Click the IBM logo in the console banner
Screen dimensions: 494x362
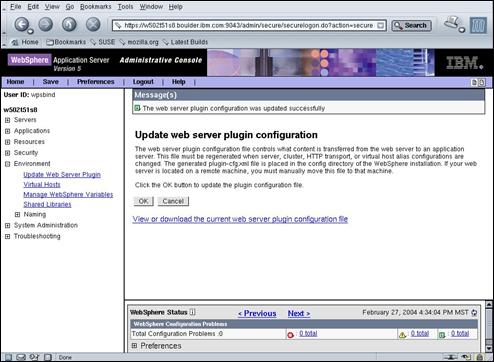click(x=464, y=63)
